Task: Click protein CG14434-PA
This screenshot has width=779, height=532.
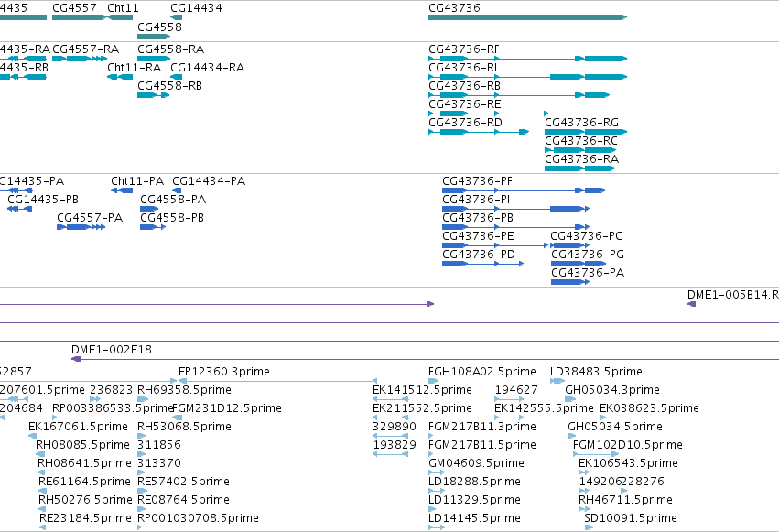Action: (177, 190)
